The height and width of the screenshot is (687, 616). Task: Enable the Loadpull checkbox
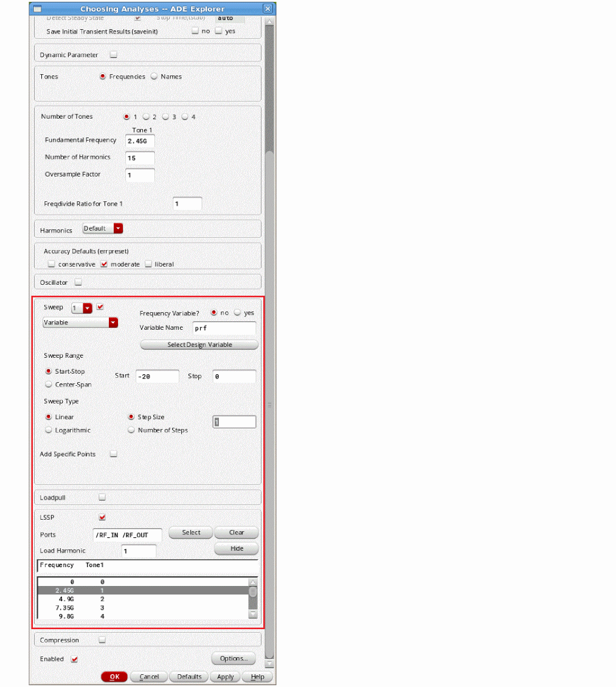pyautogui.click(x=102, y=497)
